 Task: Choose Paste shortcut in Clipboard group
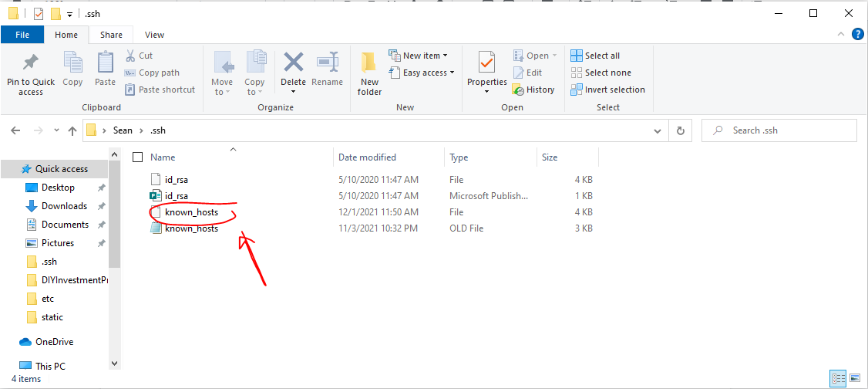point(160,90)
